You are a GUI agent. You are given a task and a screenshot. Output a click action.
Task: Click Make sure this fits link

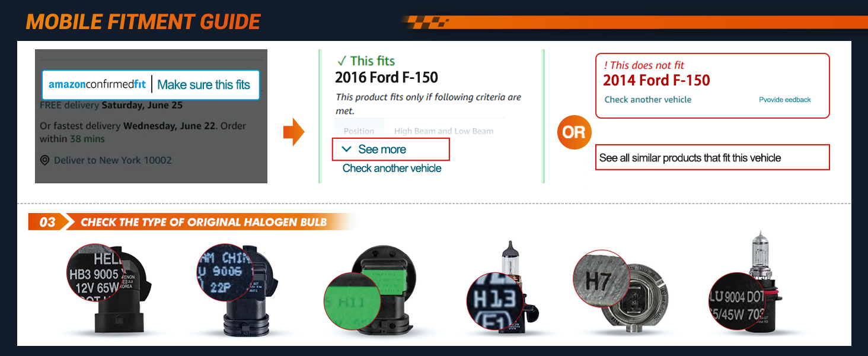(x=204, y=85)
